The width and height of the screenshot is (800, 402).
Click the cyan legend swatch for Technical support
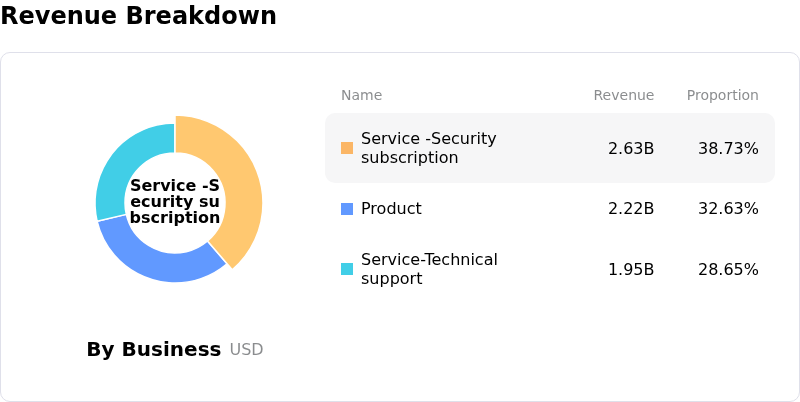pyautogui.click(x=347, y=269)
